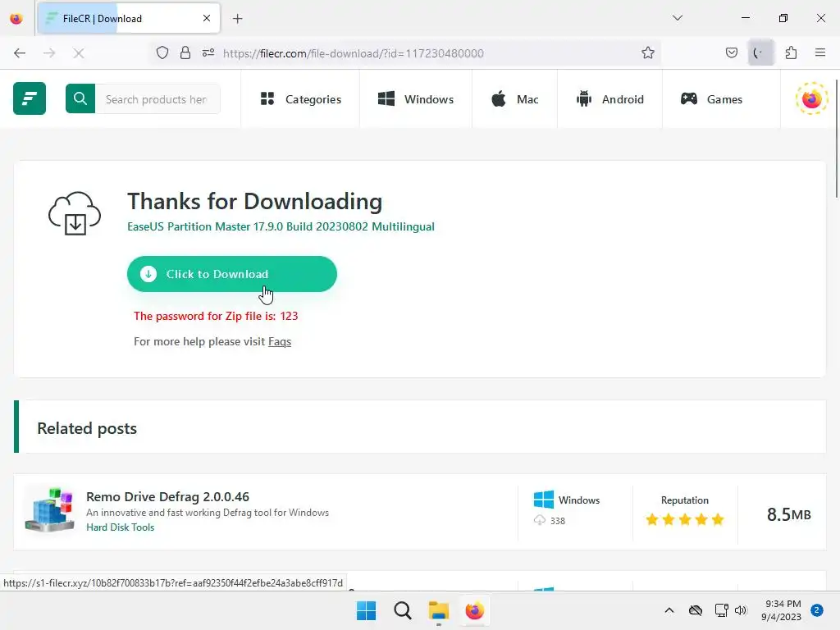Viewport: 840px width, 630px height.
Task: Bookmark this page with the star
Action: 648,52
